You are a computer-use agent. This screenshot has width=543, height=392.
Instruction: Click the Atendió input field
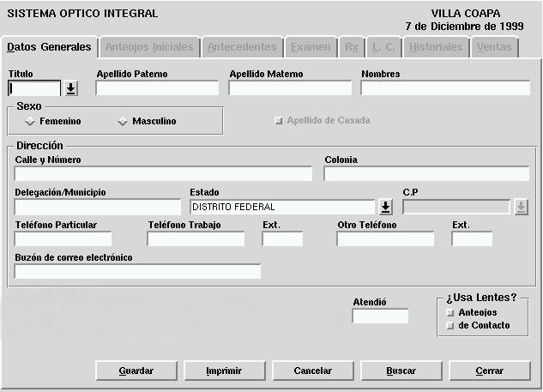point(380,317)
